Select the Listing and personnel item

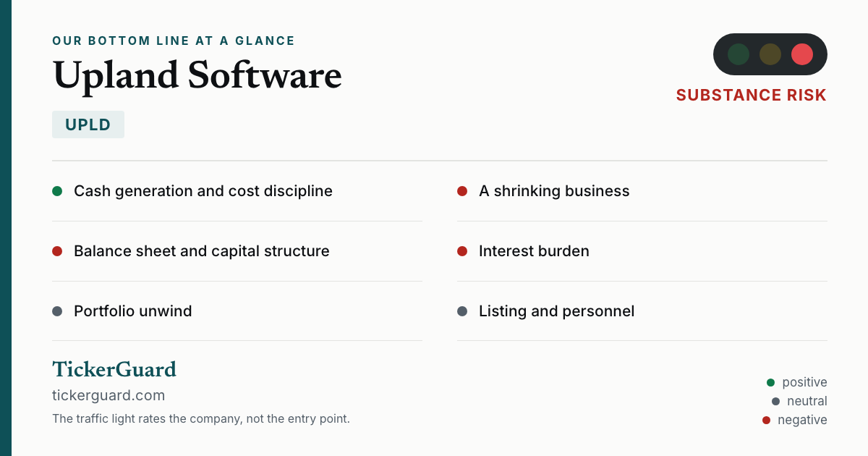click(x=642, y=311)
